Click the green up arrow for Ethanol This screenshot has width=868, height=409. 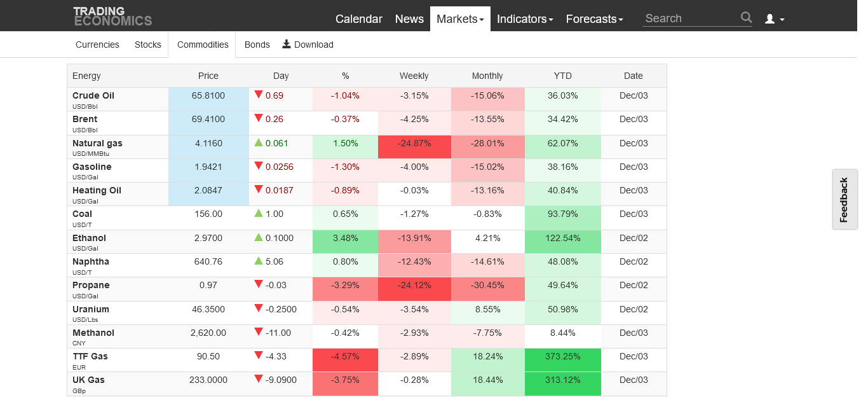coord(259,237)
